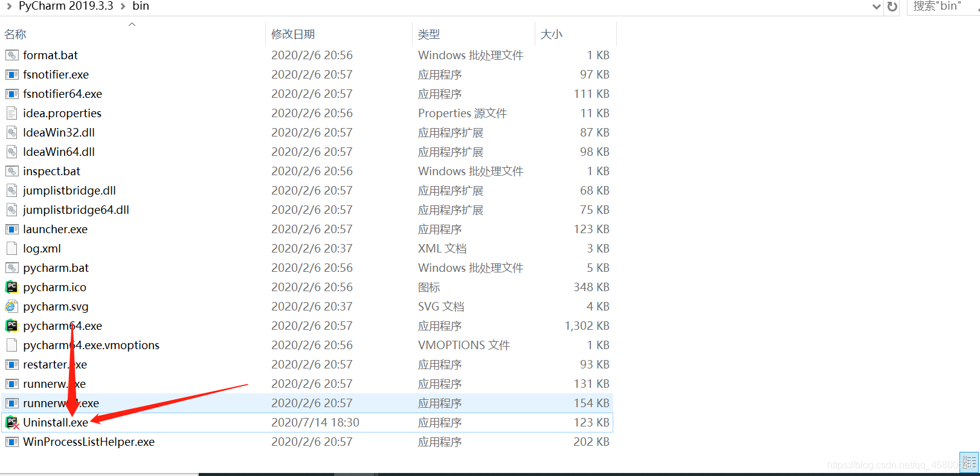
Task: Click the 348 KB size of pycharm.ico
Action: [592, 287]
